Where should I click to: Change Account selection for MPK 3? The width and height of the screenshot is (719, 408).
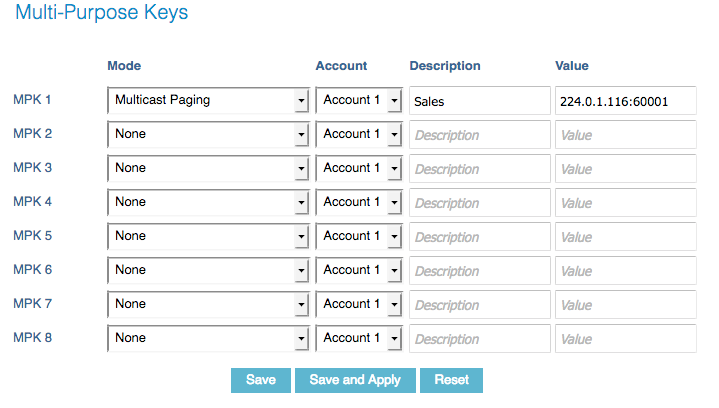358,168
